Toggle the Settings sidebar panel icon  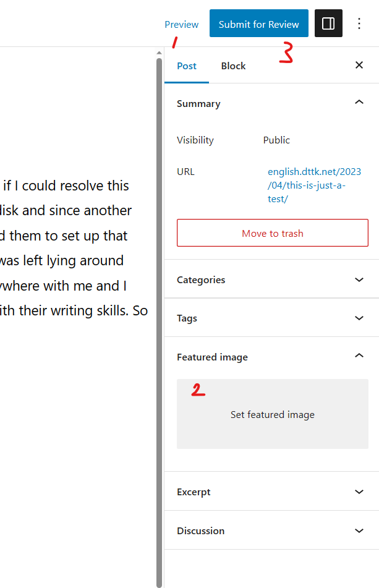(x=328, y=24)
